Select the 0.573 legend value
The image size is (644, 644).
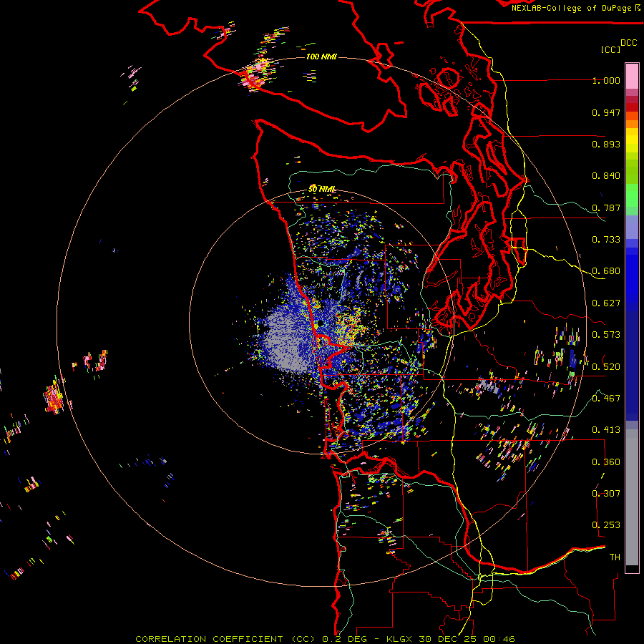606,335
